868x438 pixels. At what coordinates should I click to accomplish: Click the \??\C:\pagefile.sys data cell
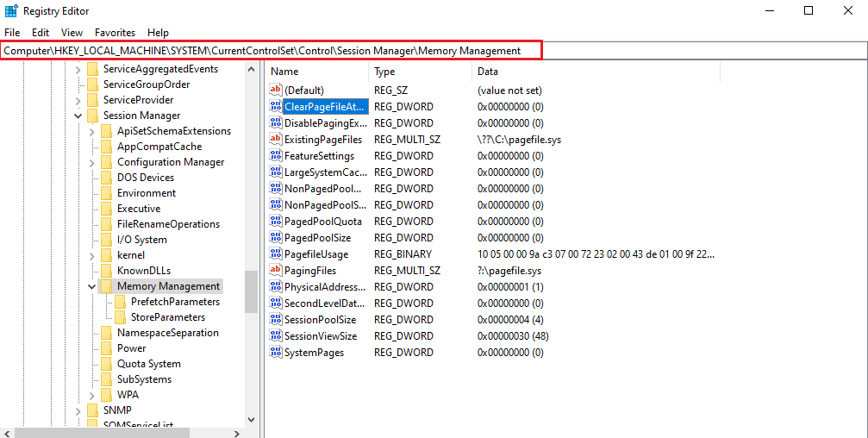pyautogui.click(x=519, y=140)
